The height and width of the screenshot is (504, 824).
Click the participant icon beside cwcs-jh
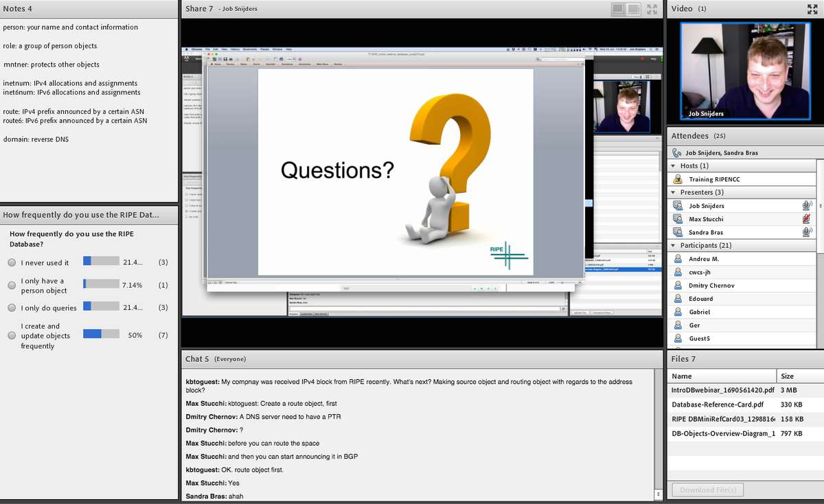(x=678, y=272)
